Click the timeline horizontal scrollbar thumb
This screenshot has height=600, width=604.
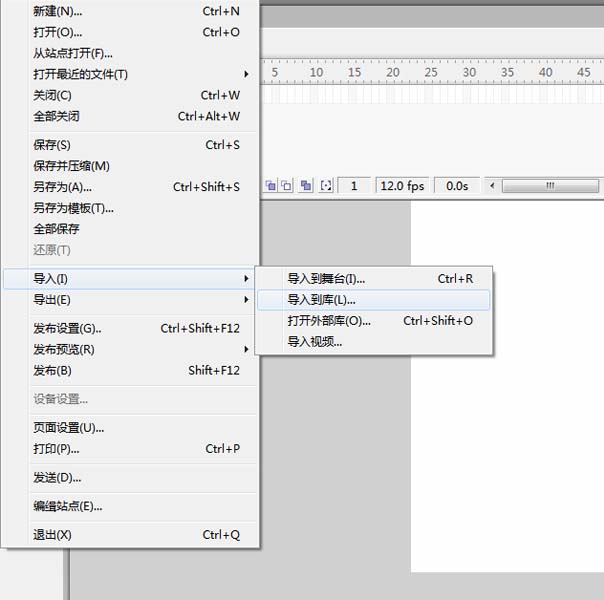550,186
